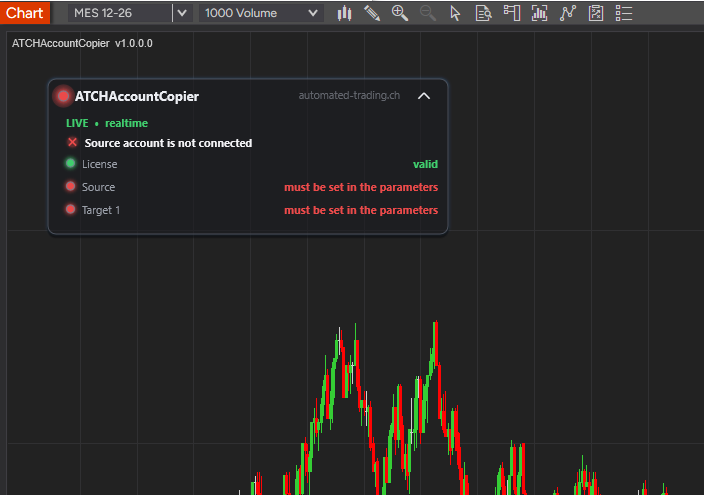Screen dimensions: 704x495
Task: Open the properties list icon
Action: coord(624,13)
